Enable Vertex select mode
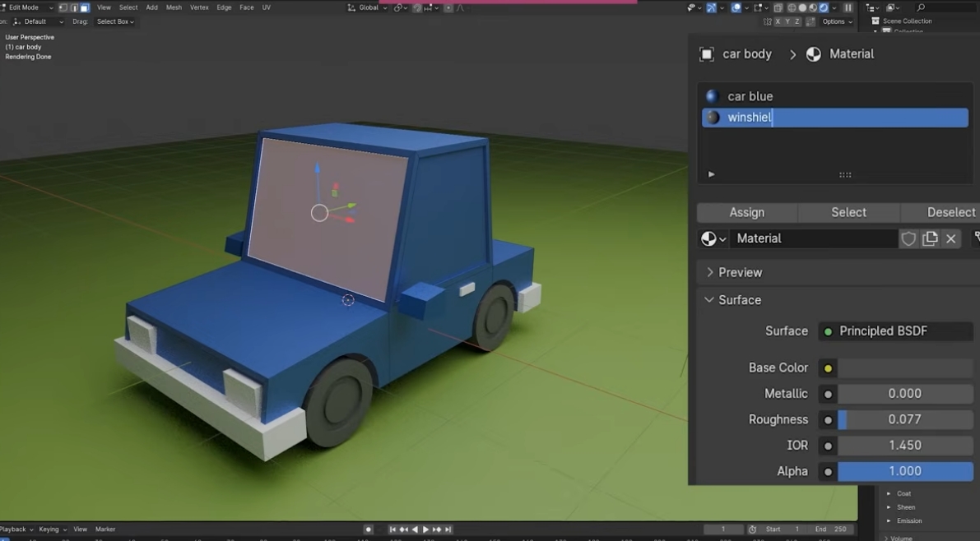This screenshot has height=541, width=980. [x=62, y=7]
